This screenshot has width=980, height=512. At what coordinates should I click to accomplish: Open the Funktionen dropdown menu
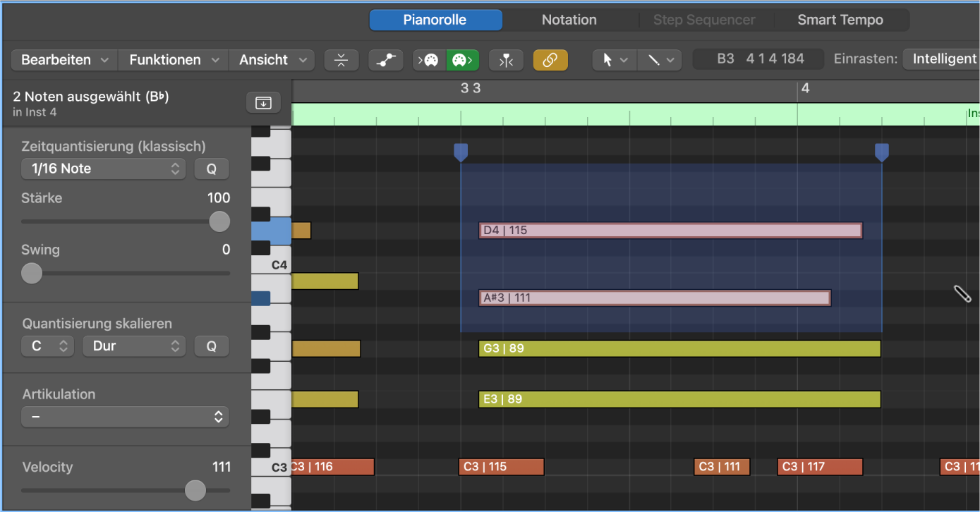click(173, 61)
